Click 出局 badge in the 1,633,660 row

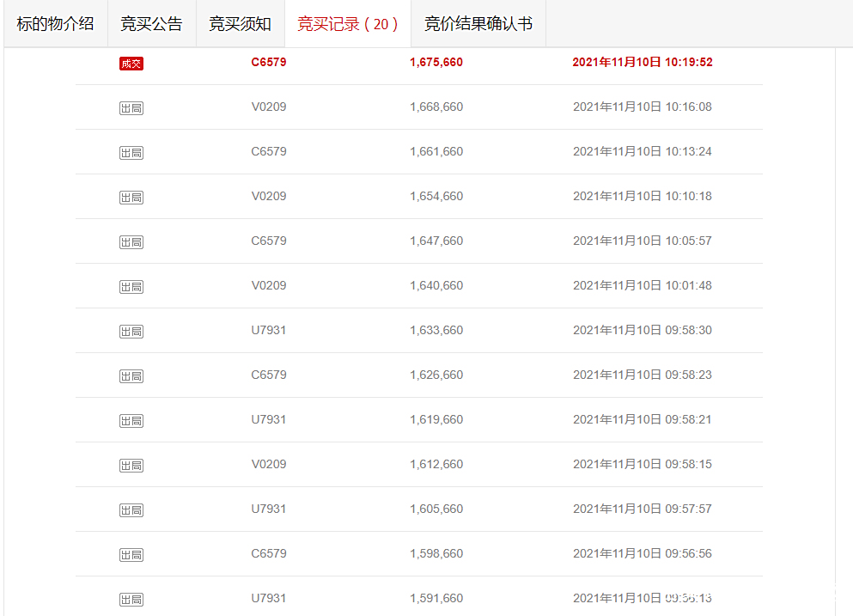tap(131, 332)
